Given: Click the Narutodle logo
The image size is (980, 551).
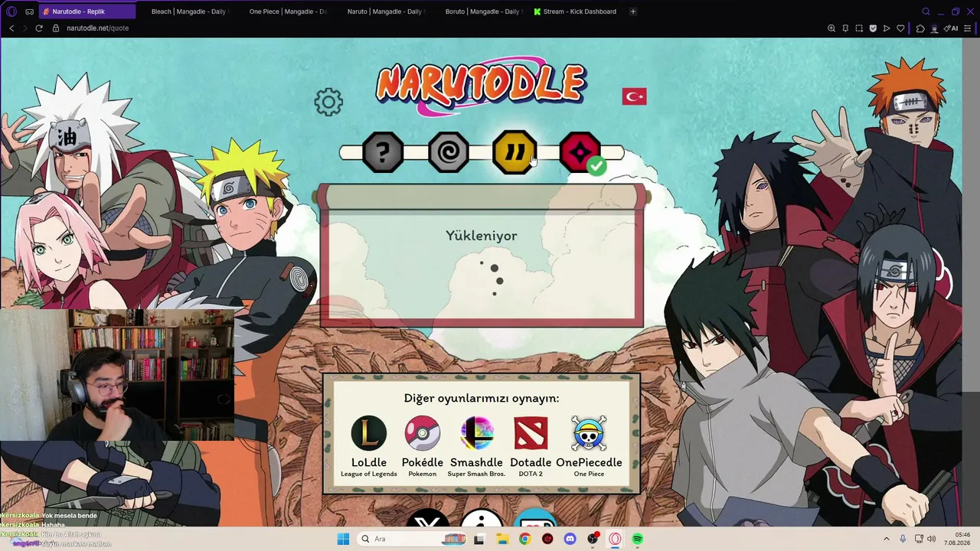Looking at the screenshot, I should (481, 86).
